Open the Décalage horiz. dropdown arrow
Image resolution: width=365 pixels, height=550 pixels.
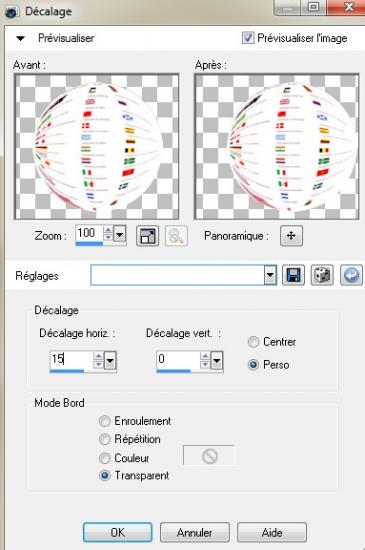110,360
